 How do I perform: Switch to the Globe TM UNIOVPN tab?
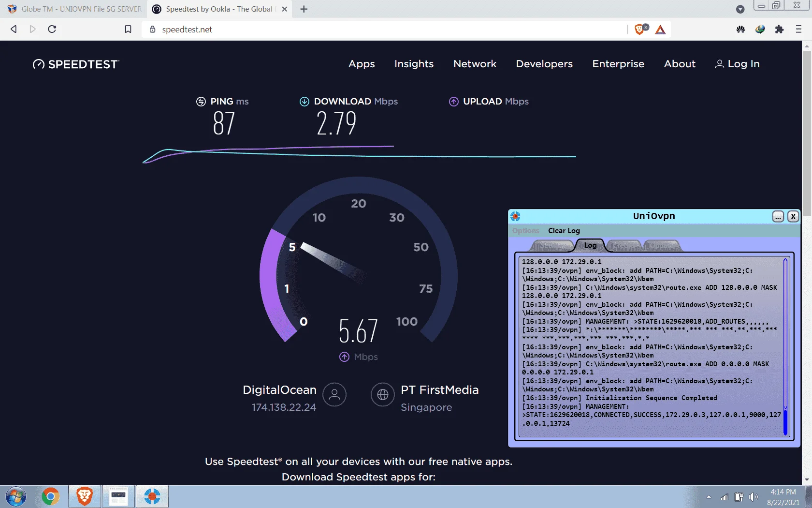pyautogui.click(x=75, y=9)
